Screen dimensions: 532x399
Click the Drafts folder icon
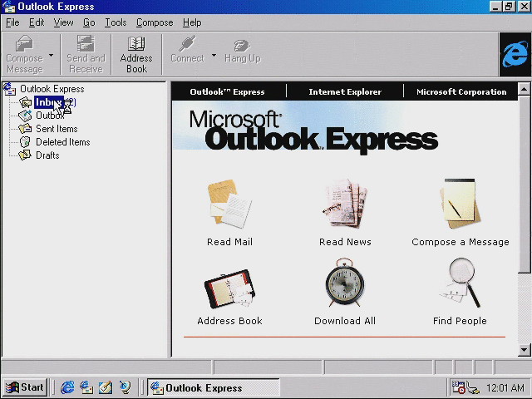click(26, 155)
